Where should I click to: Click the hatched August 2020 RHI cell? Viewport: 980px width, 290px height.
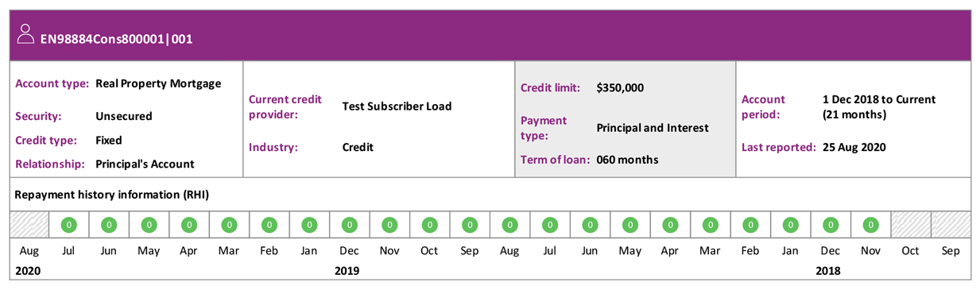29,225
